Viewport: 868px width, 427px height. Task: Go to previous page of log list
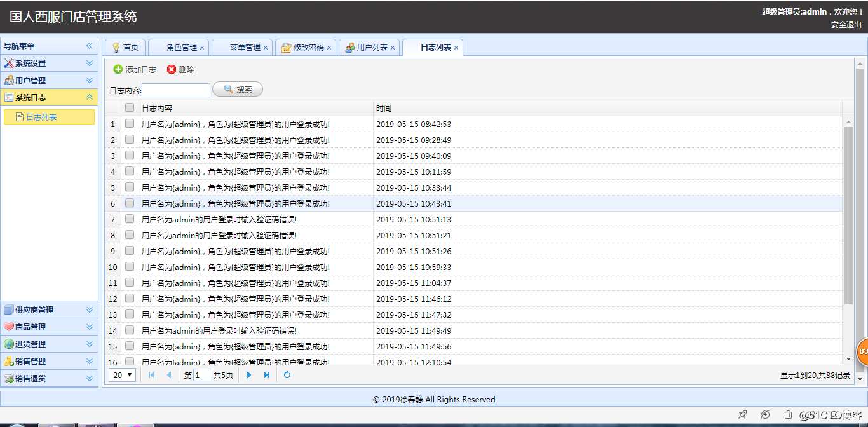169,375
